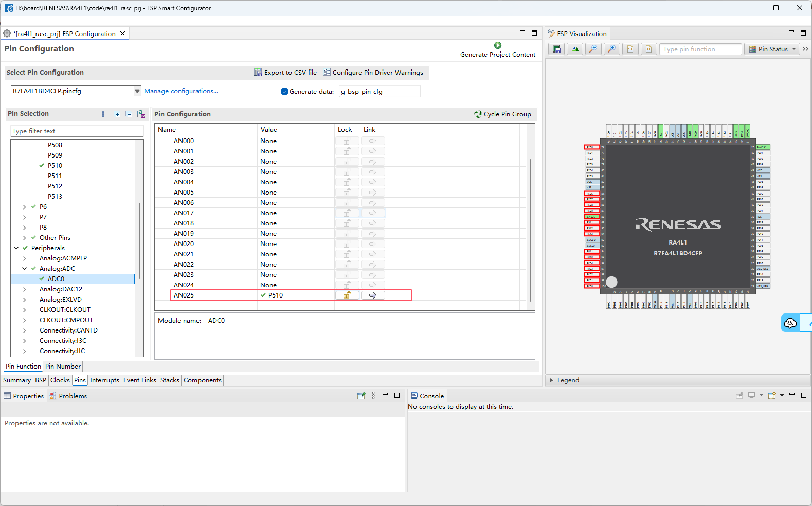Collapse the Peripherals tree node
Viewport: 812px width, 506px height.
click(x=16, y=248)
